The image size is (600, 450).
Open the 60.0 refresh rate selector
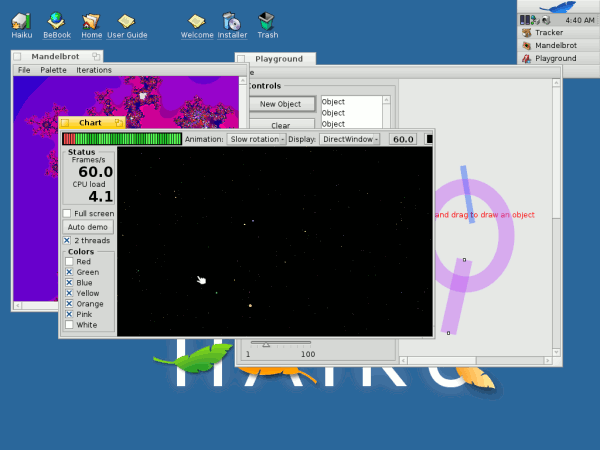tap(403, 139)
